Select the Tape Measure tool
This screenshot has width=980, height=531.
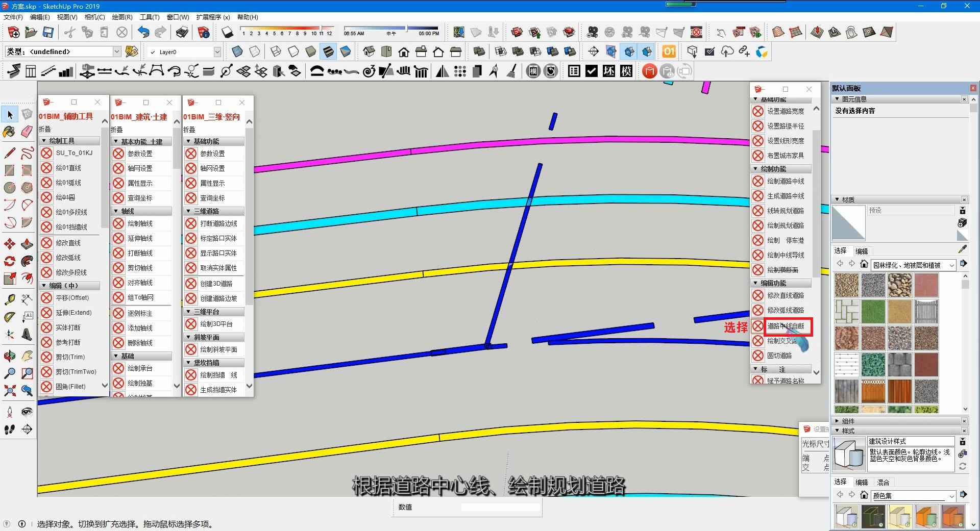click(x=10, y=299)
